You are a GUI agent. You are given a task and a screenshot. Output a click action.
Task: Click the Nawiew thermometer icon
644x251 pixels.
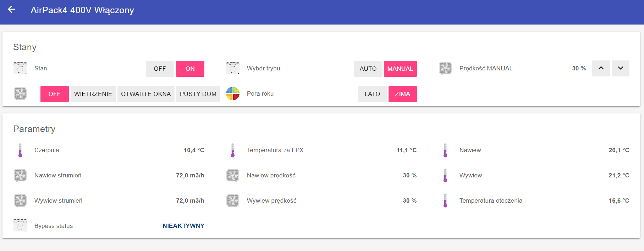[445, 150]
